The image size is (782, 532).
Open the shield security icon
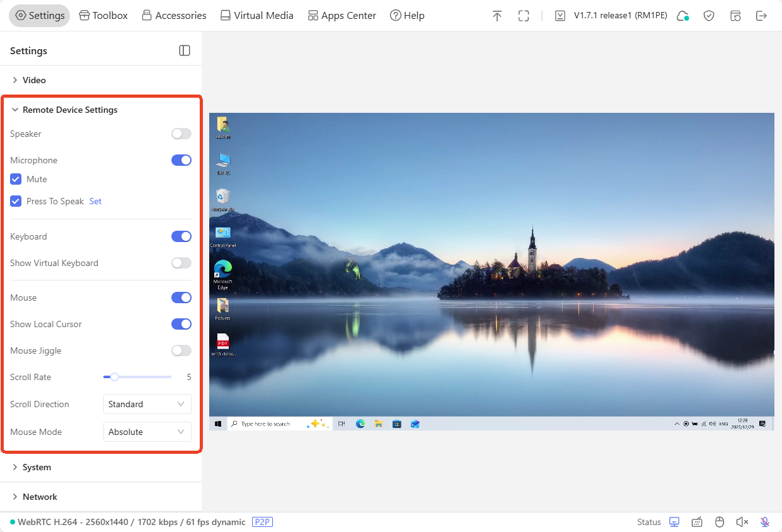[709, 16]
